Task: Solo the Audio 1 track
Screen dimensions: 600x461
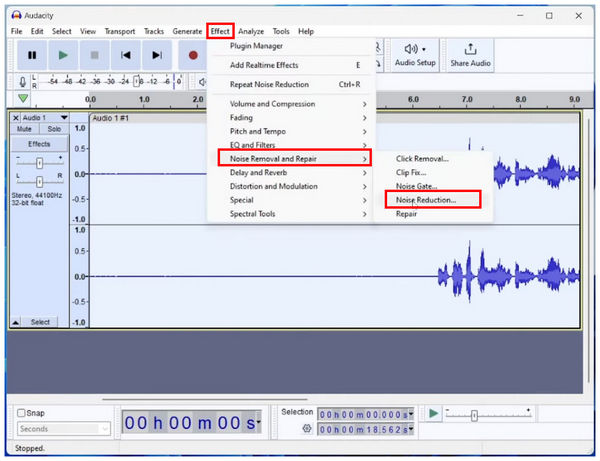Action: [x=54, y=129]
